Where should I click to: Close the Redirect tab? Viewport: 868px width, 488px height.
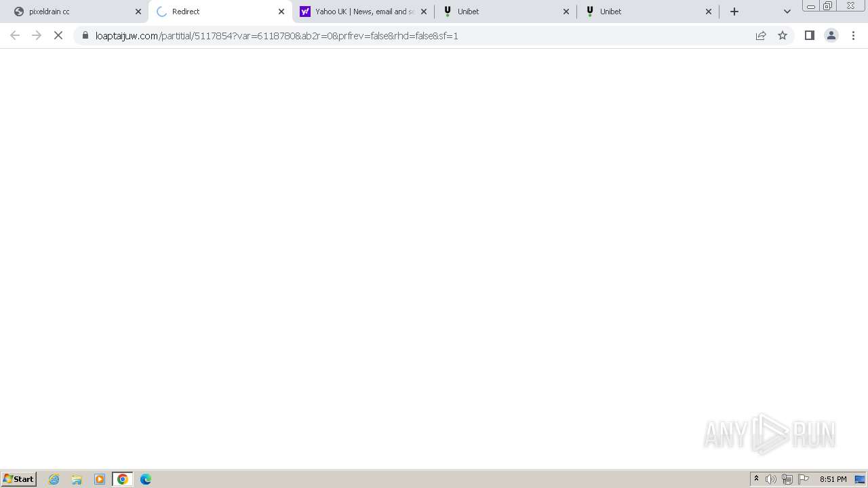coord(281,12)
